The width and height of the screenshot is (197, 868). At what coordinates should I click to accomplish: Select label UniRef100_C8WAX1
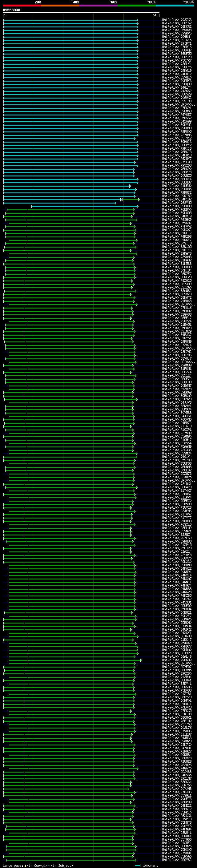[177, 836]
